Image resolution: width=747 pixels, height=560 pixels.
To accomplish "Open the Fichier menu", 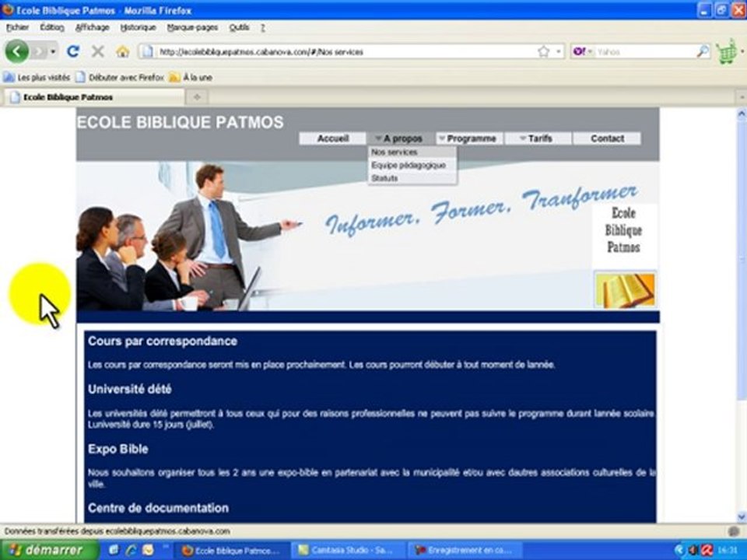I will (17, 28).
